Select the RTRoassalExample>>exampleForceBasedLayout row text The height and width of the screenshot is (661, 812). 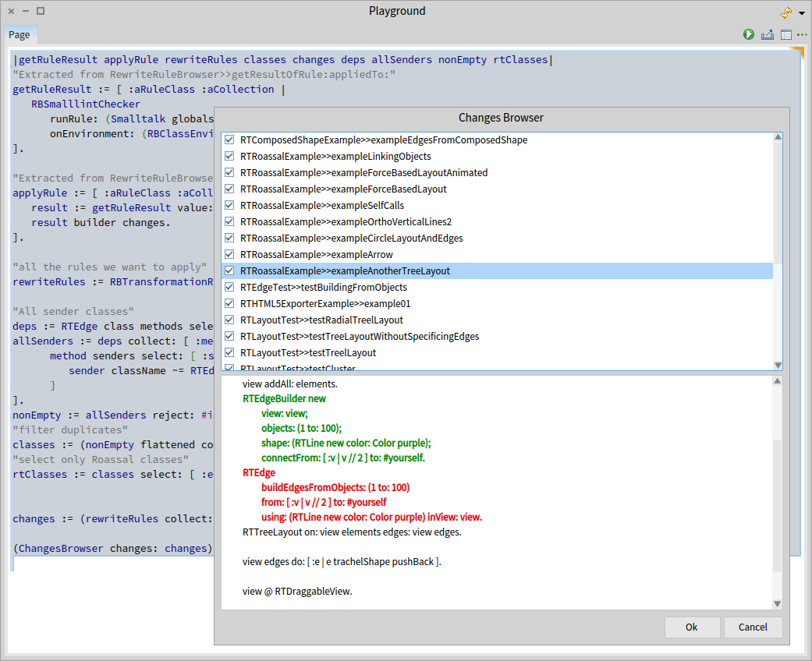click(x=343, y=189)
